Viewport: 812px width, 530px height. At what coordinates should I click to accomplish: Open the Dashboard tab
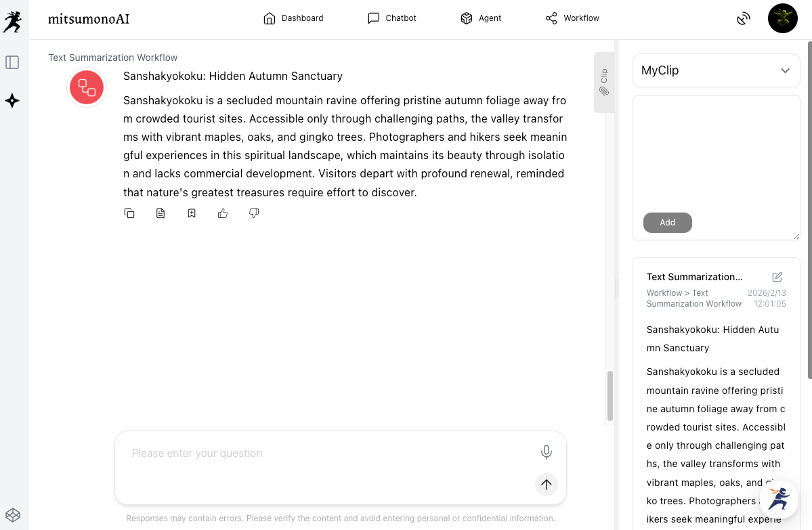click(293, 18)
